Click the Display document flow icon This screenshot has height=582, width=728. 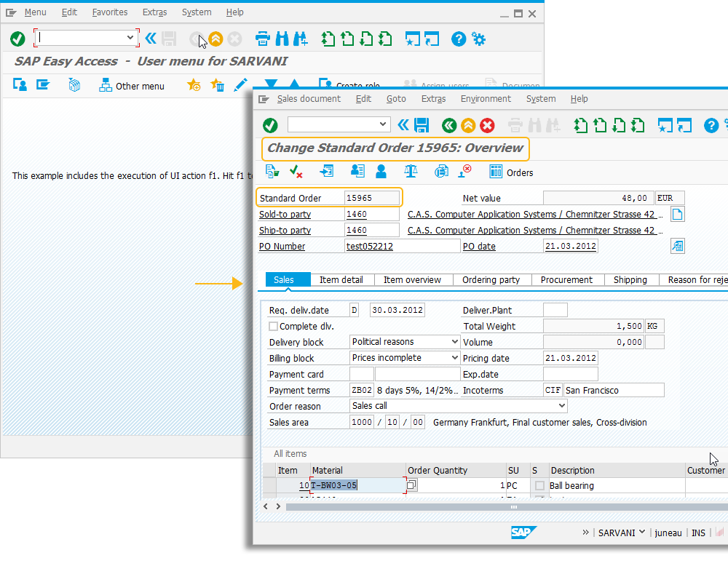(441, 171)
